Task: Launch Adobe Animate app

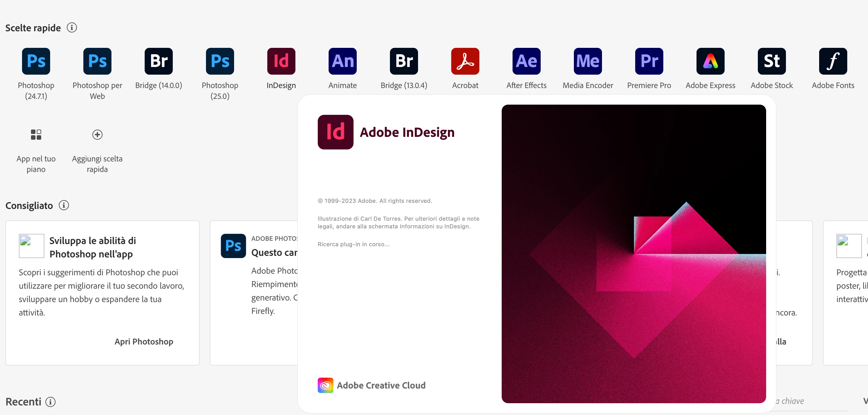Action: [x=342, y=61]
